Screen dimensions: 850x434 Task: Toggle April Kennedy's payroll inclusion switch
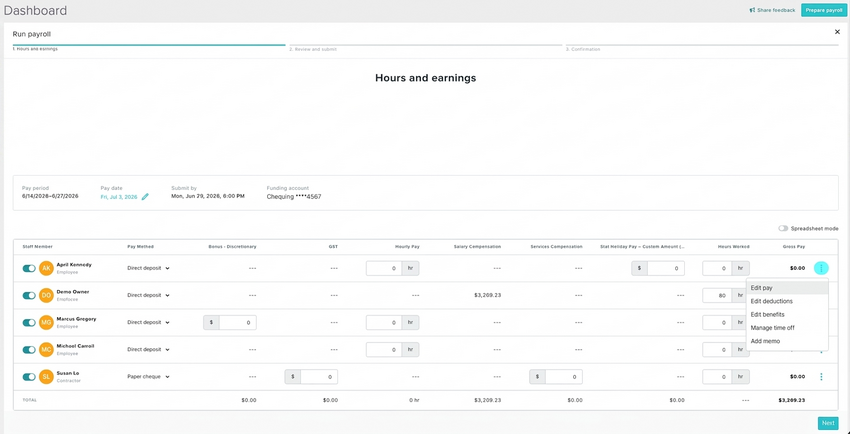[x=29, y=268]
